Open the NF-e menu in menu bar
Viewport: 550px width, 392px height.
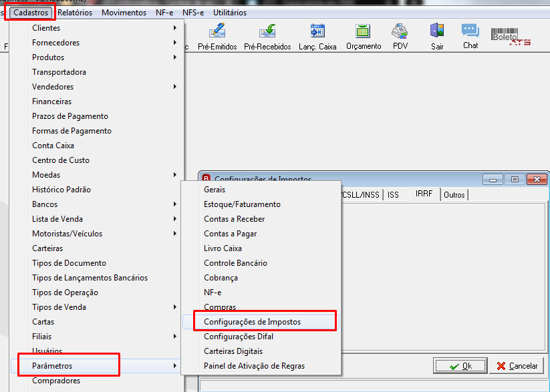(x=164, y=13)
